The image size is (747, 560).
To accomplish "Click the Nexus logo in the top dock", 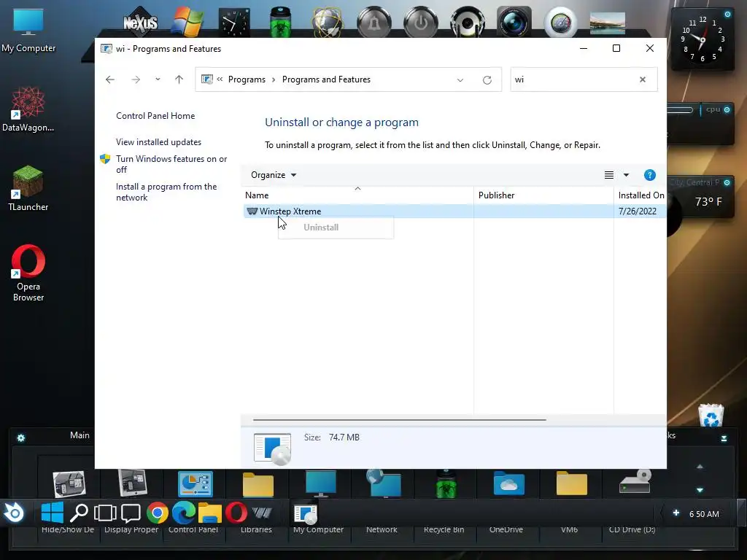I will click(x=140, y=22).
